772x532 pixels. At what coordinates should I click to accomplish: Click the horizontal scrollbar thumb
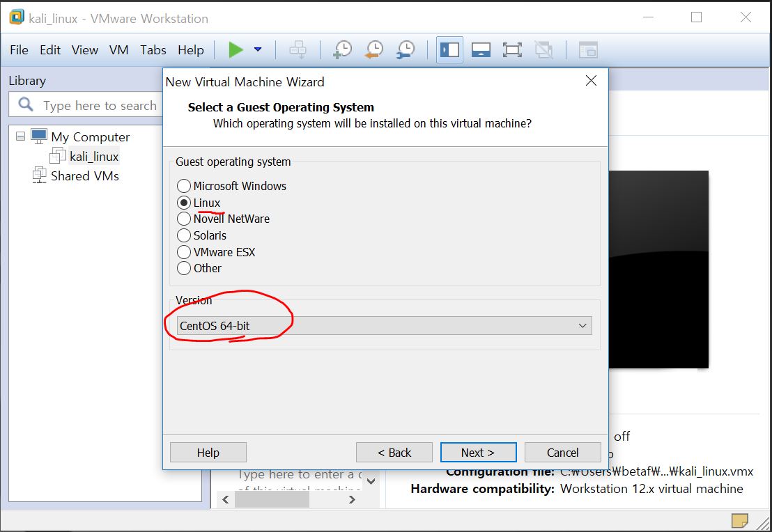click(272, 499)
